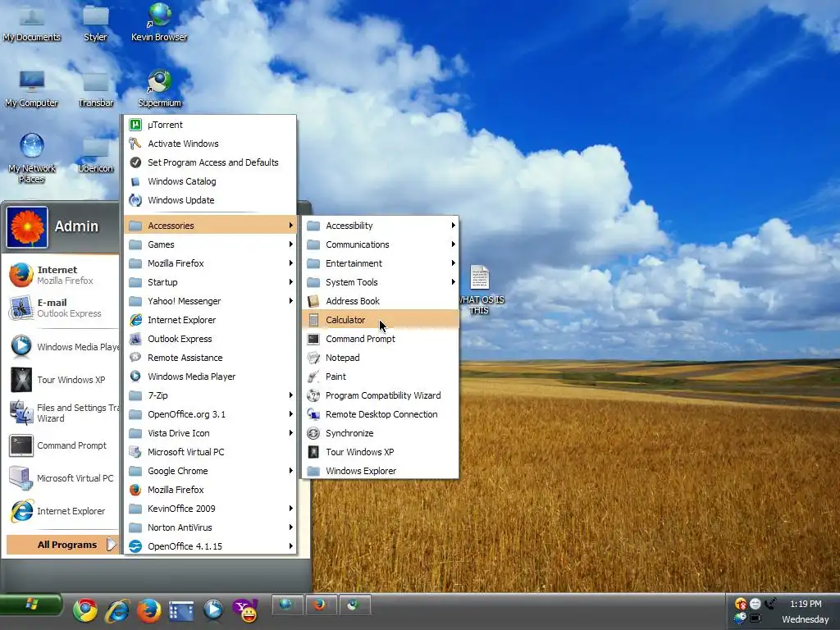840x630 pixels.
Task: Expand the 7-Zip folder submenu
Action: (211, 395)
